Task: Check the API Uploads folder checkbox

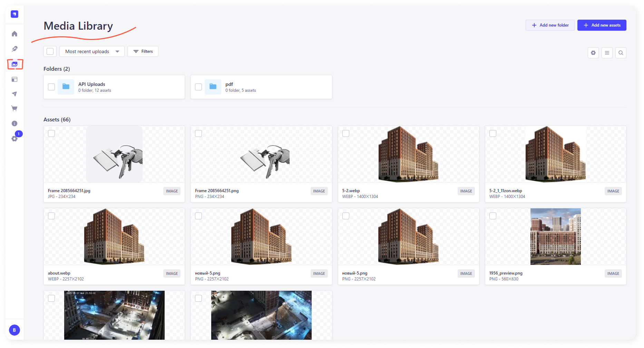Action: pos(51,87)
